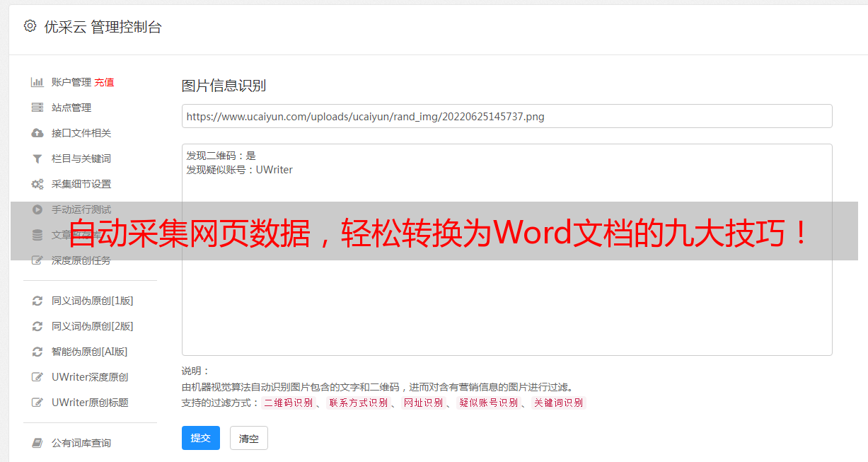868x462 pixels.
Task: Click the 疑似账号识别 tag
Action: (488, 403)
